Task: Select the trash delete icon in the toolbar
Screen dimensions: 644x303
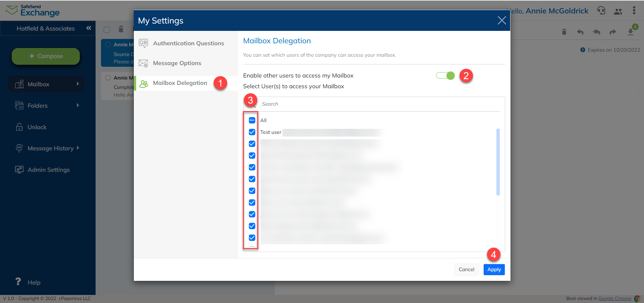Action: [x=564, y=32]
